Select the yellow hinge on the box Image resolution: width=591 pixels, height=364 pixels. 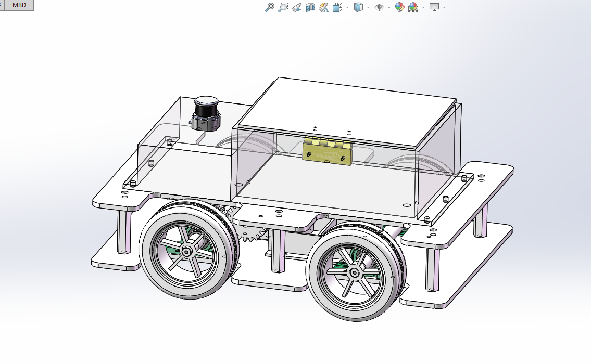[327, 151]
